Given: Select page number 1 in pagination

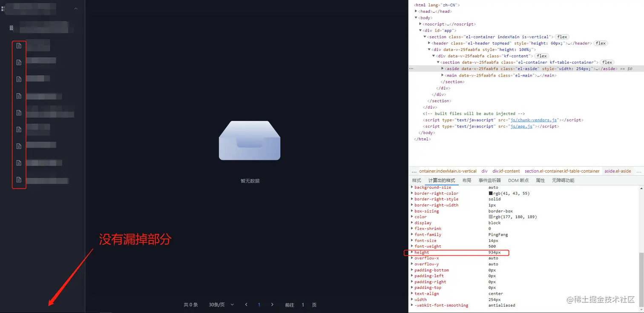Looking at the screenshot, I should (x=259, y=304).
